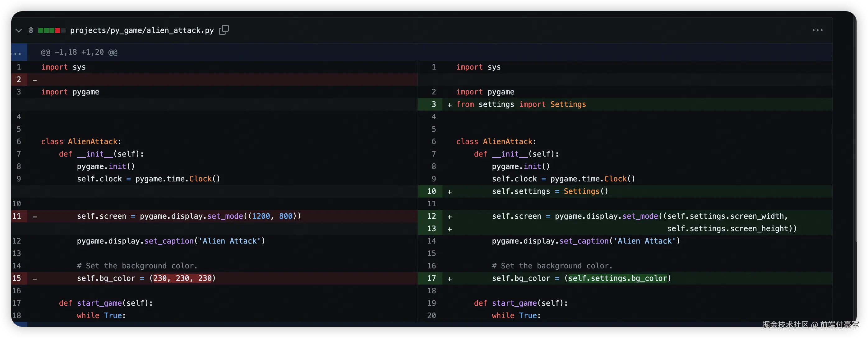
Task: Click the plus marker beside bg_color line
Action: [450, 279]
